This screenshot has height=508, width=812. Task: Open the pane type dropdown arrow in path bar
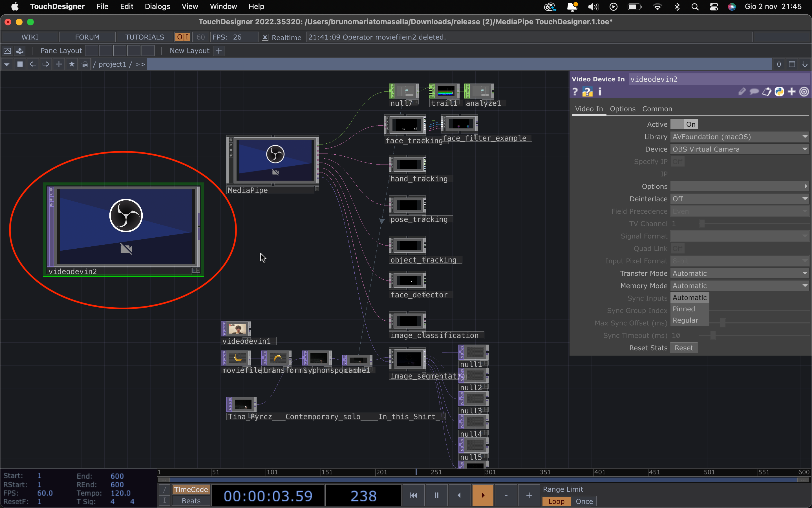7,64
